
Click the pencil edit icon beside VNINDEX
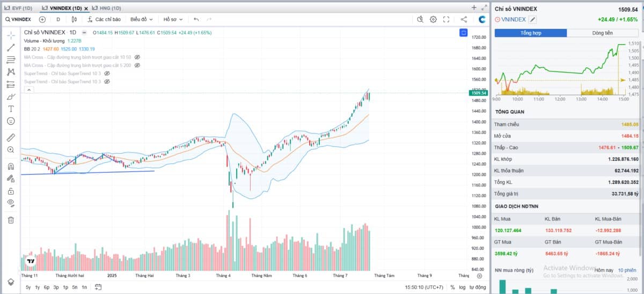(532, 19)
